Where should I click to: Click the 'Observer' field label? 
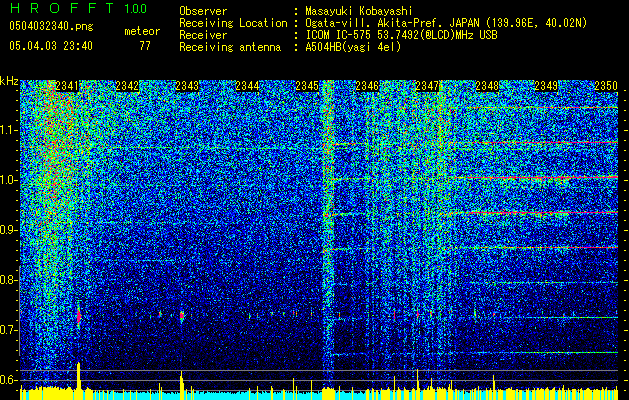click(203, 11)
